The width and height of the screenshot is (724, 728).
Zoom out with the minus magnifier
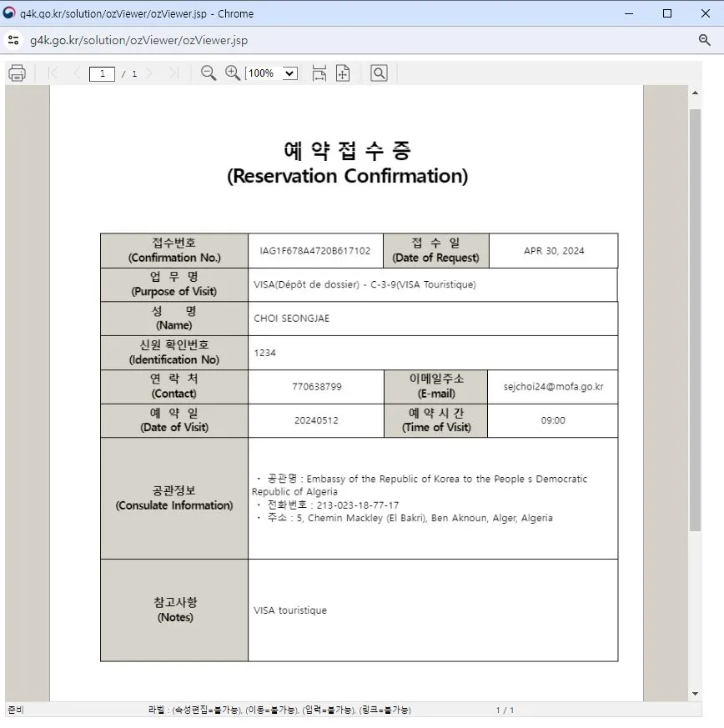click(x=209, y=73)
